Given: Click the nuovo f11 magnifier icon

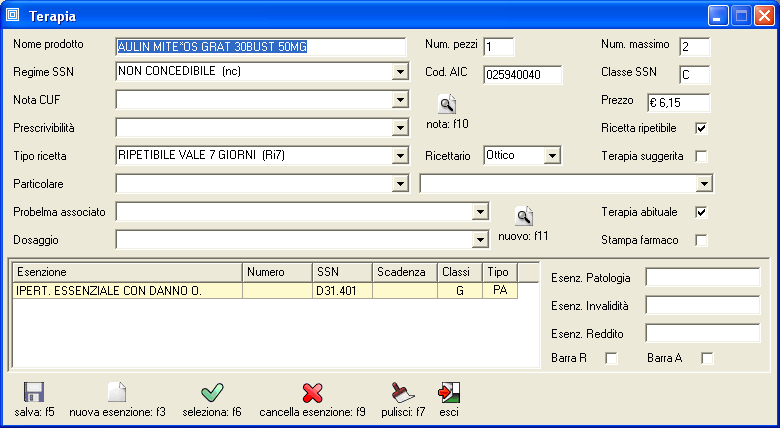Looking at the screenshot, I should point(524,215).
